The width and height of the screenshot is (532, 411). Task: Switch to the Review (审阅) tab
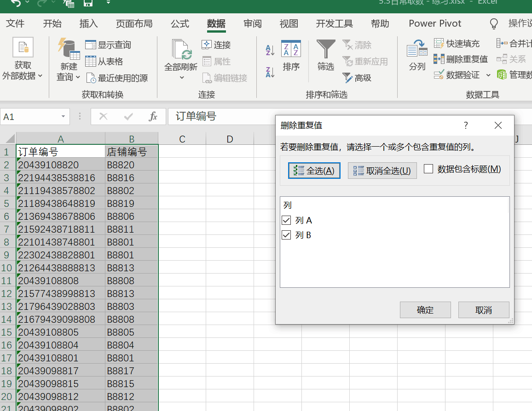coord(253,23)
